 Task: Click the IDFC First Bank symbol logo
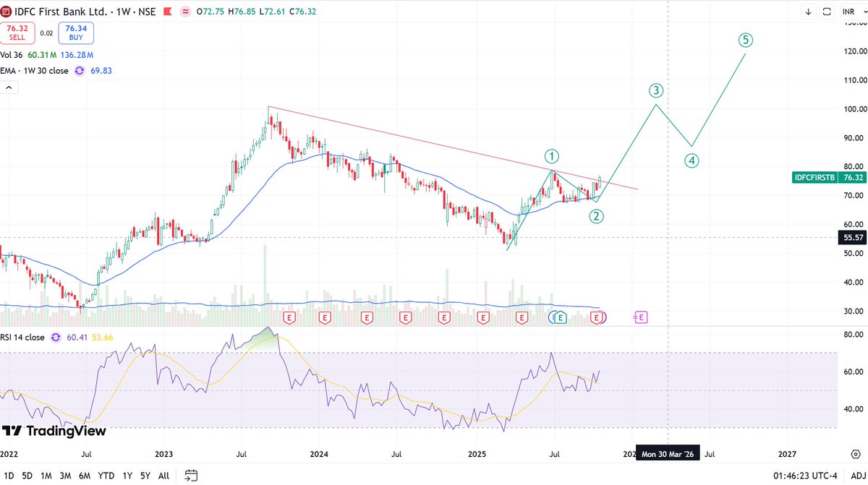pos(7,12)
